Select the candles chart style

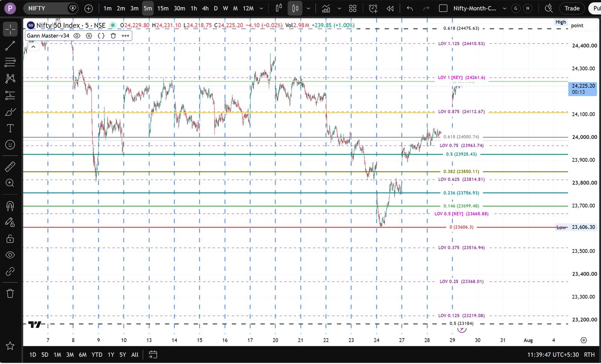click(295, 8)
